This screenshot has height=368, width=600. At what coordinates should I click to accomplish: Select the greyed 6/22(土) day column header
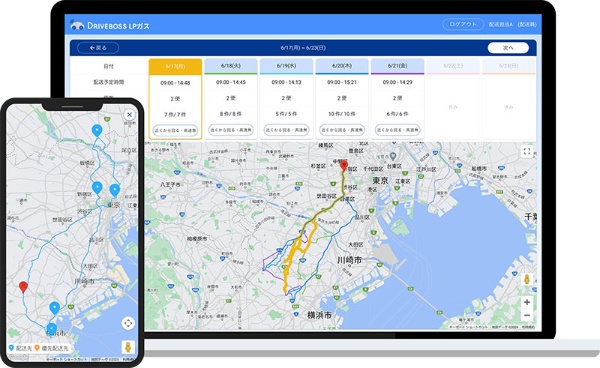click(x=453, y=66)
